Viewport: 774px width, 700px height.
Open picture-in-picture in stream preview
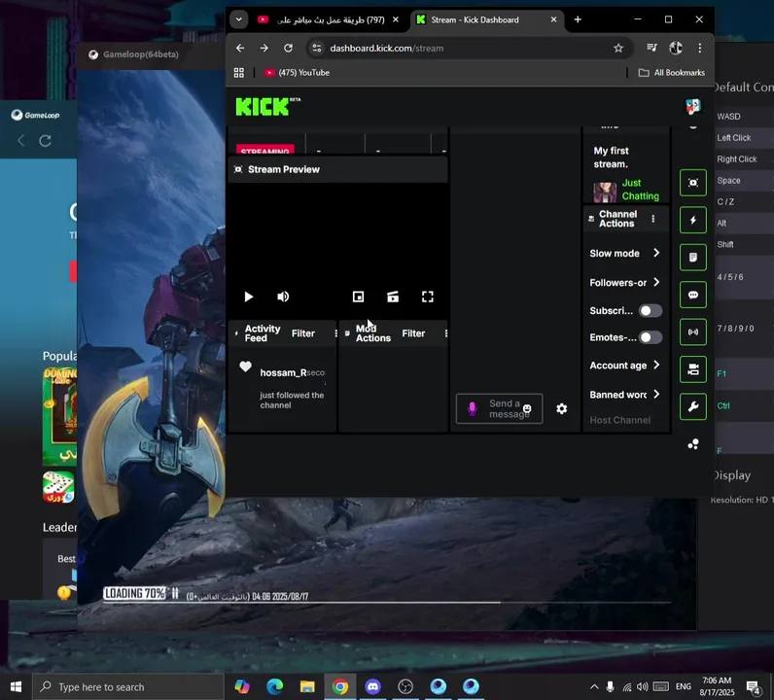(359, 297)
